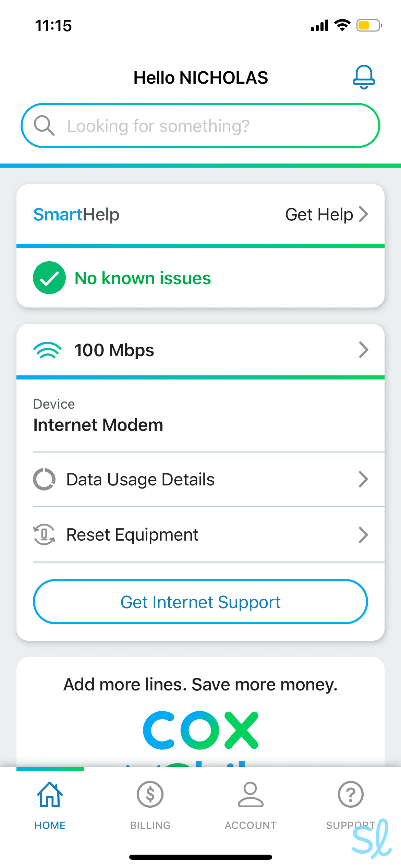Click the data usage donut icon
This screenshot has height=868, width=401.
pyautogui.click(x=44, y=479)
